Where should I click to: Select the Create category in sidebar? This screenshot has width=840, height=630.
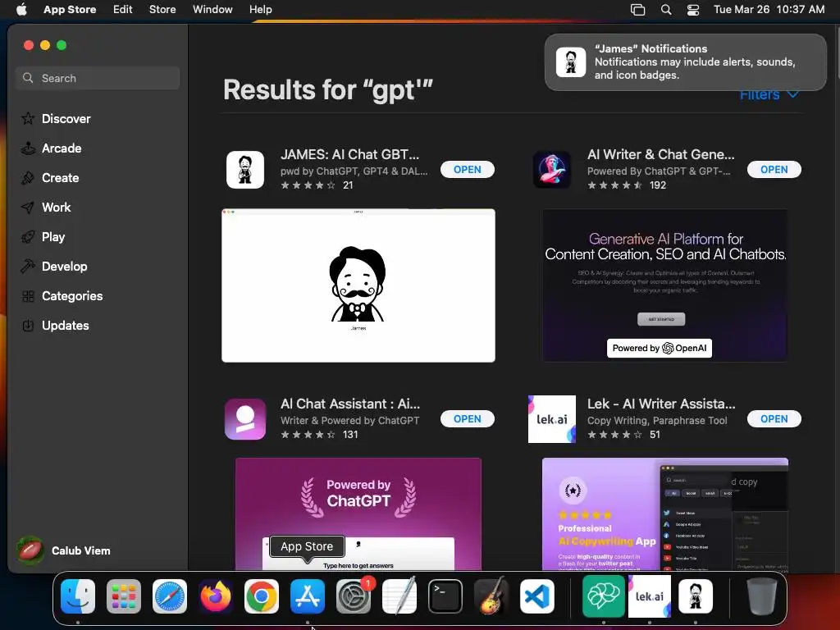pos(50,177)
